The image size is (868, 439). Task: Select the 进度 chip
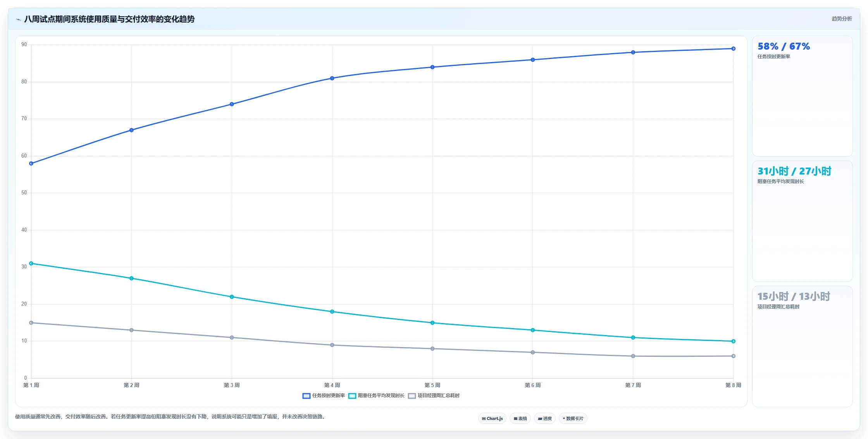point(545,418)
